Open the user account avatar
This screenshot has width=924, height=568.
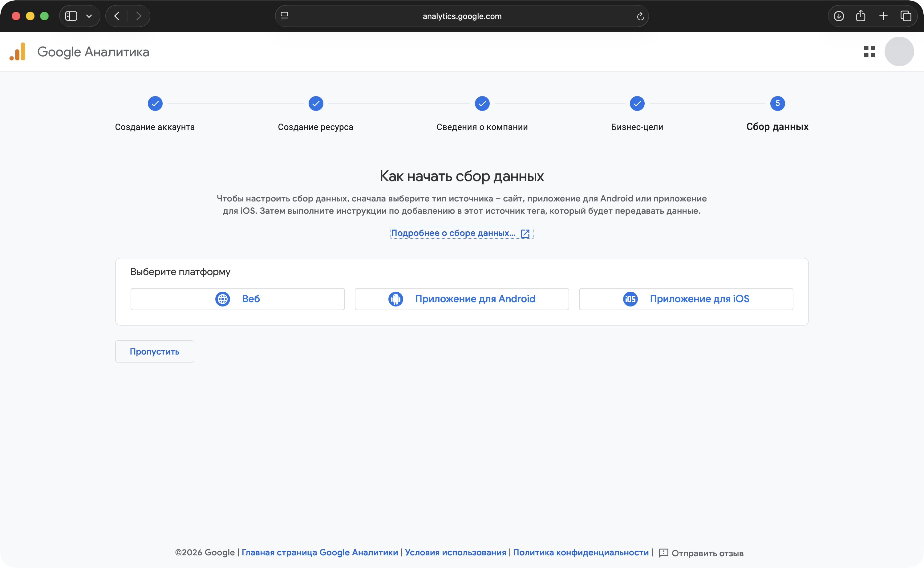point(899,51)
